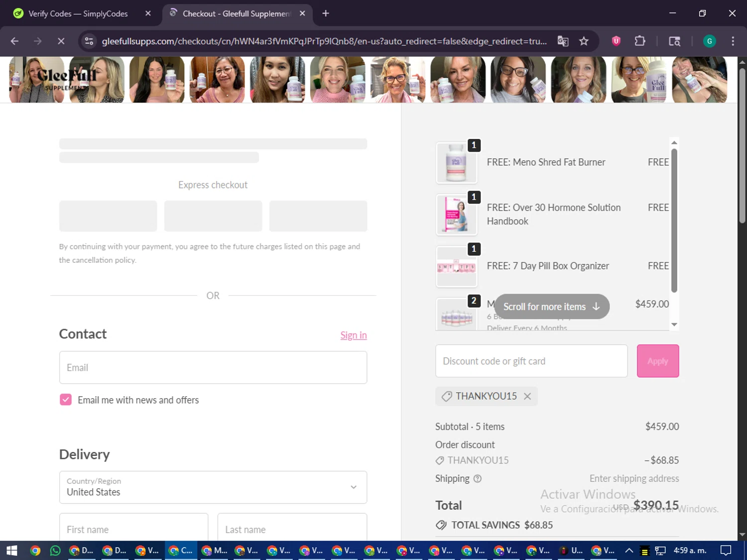Viewport: 747px width, 560px height.
Task: Click the page scrollbar down arrow
Action: click(x=743, y=535)
